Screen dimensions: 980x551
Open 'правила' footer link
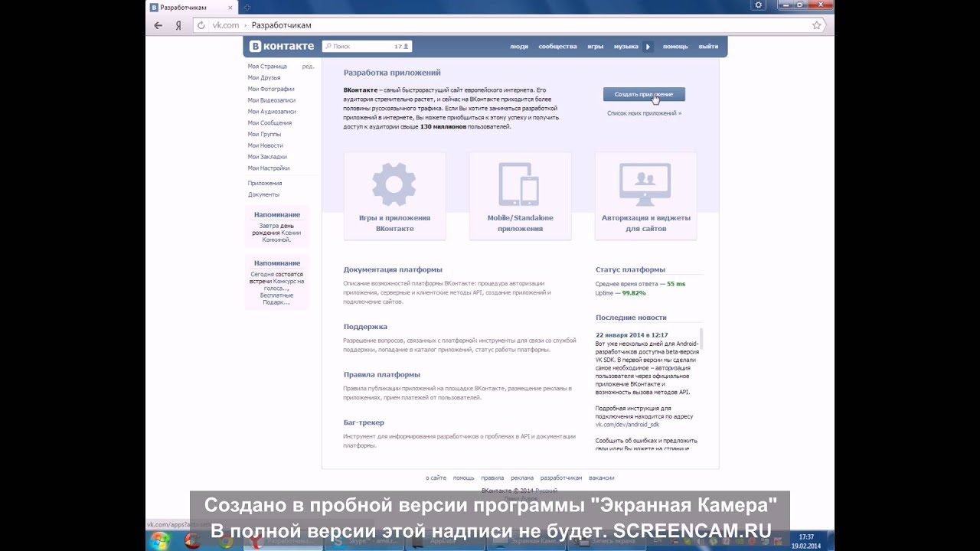(492, 478)
